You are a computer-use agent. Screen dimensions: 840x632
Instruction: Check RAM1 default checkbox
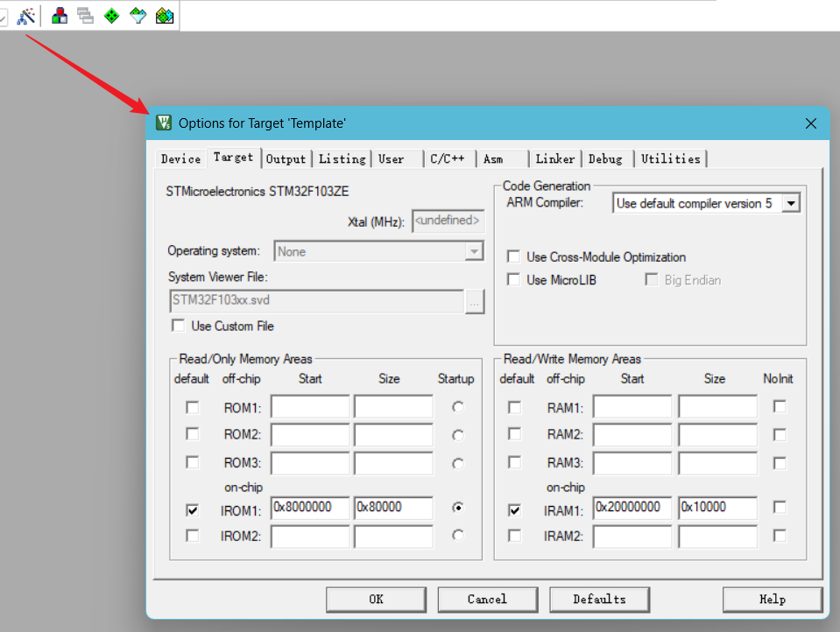[x=514, y=408]
